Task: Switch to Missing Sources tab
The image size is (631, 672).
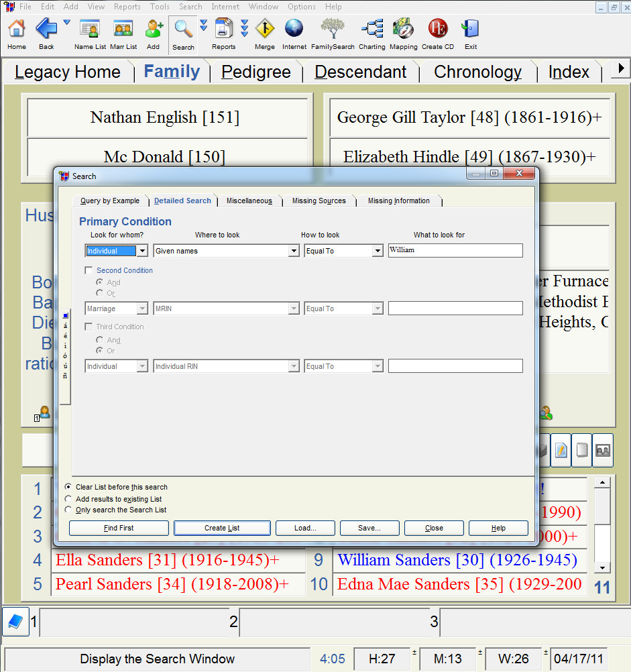Action: click(319, 201)
